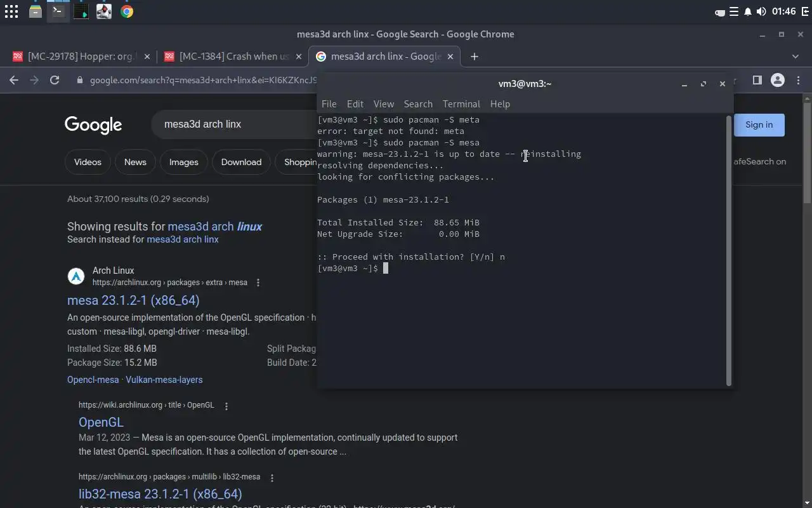Filter results by Images

(184, 162)
